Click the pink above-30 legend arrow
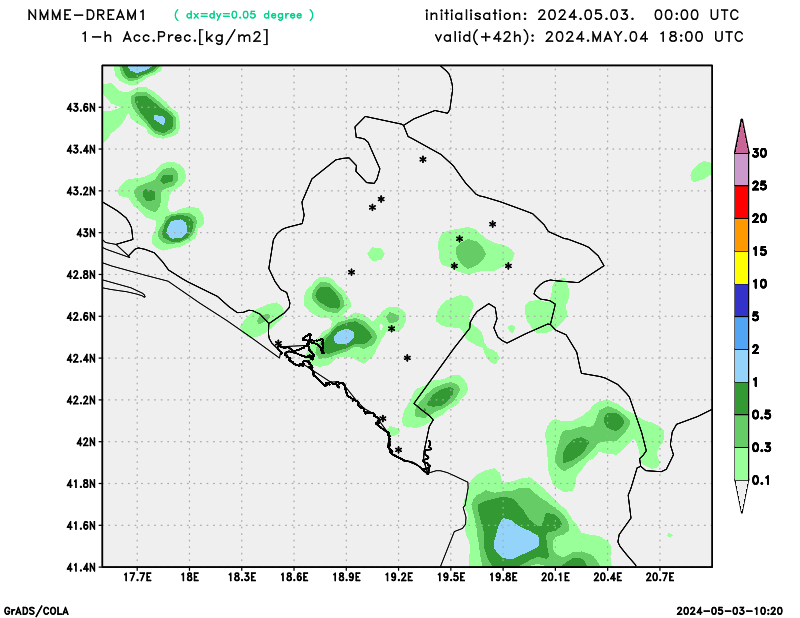 pos(741,138)
